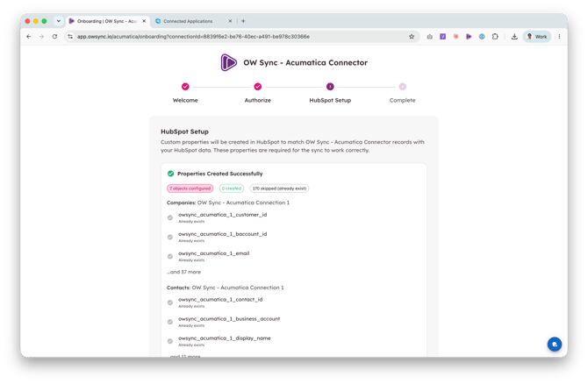
Task: Click the check beside owsync_acumatica_1_customer_id
Action: [170, 217]
